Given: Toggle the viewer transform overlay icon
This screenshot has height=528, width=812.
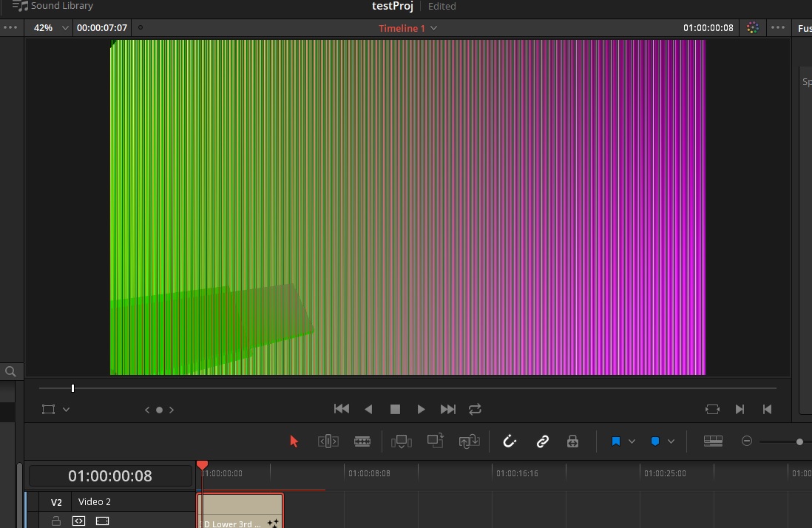Looking at the screenshot, I should (48, 410).
